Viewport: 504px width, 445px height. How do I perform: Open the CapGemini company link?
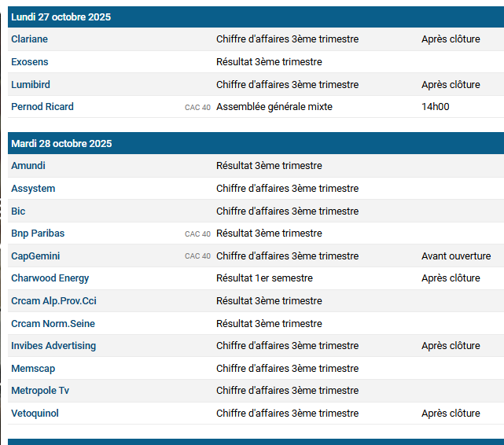(x=35, y=256)
